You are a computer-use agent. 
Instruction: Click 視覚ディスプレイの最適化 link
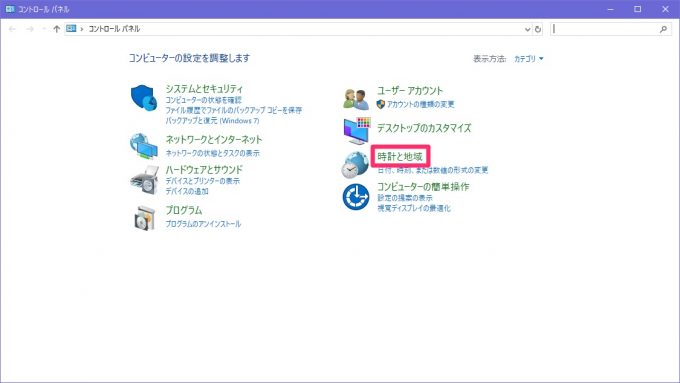click(414, 208)
